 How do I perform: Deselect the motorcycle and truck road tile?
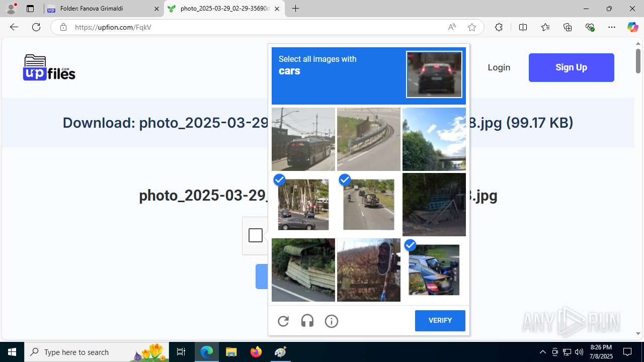tap(369, 205)
